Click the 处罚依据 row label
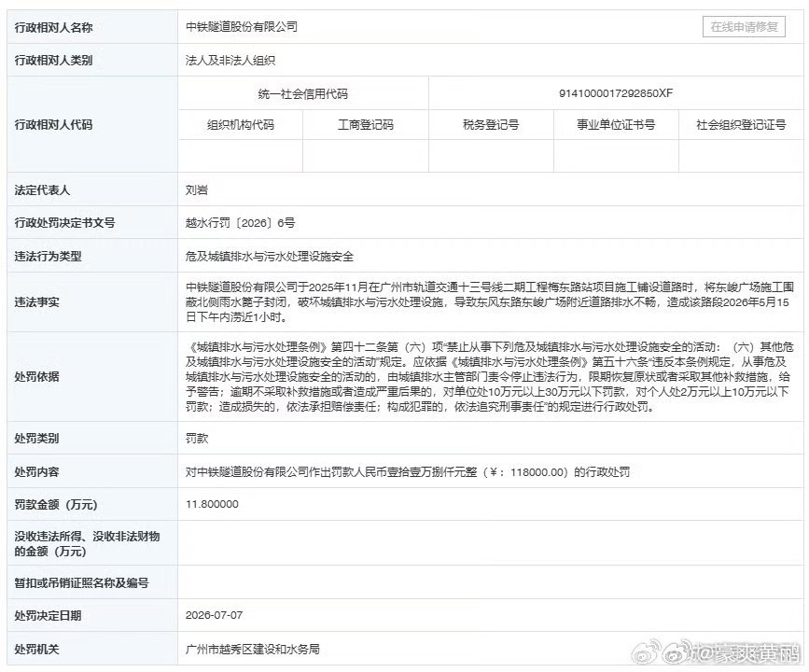 tap(36, 376)
